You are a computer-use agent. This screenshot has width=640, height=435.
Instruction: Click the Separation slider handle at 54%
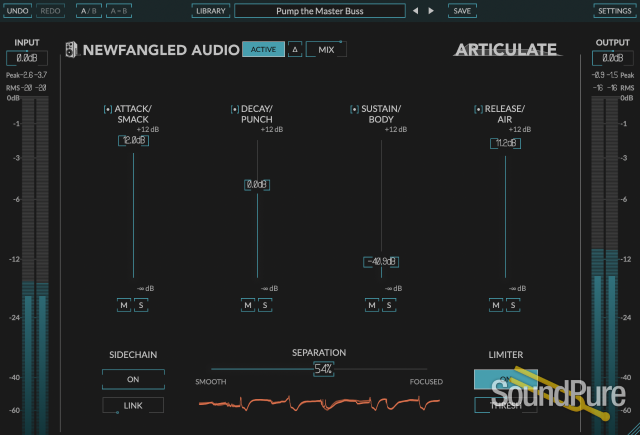tap(323, 368)
